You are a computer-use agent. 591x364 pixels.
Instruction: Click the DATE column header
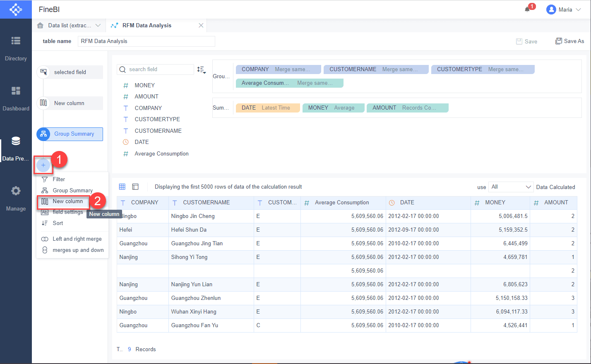click(x=428, y=203)
